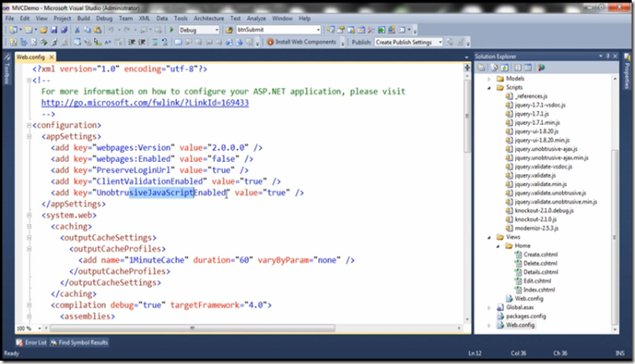Collapse the <appSettings> outlining region

(x=29, y=137)
